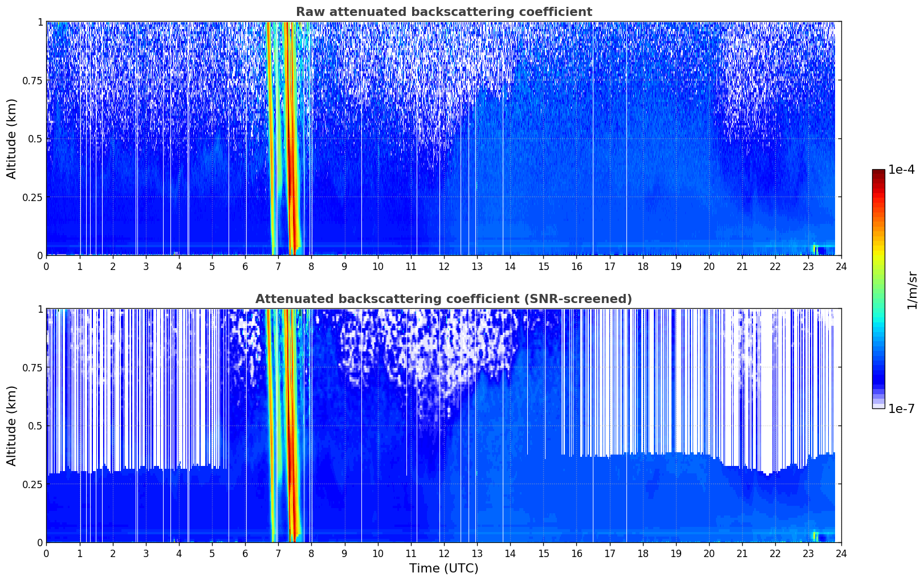Click the '6' time tick under the lower plot
924x581 pixels.
[245, 554]
